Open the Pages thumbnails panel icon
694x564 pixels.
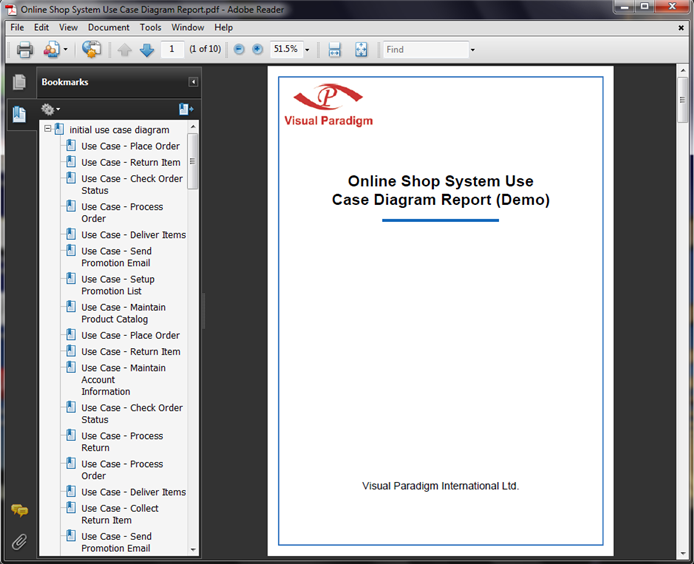pos(19,82)
